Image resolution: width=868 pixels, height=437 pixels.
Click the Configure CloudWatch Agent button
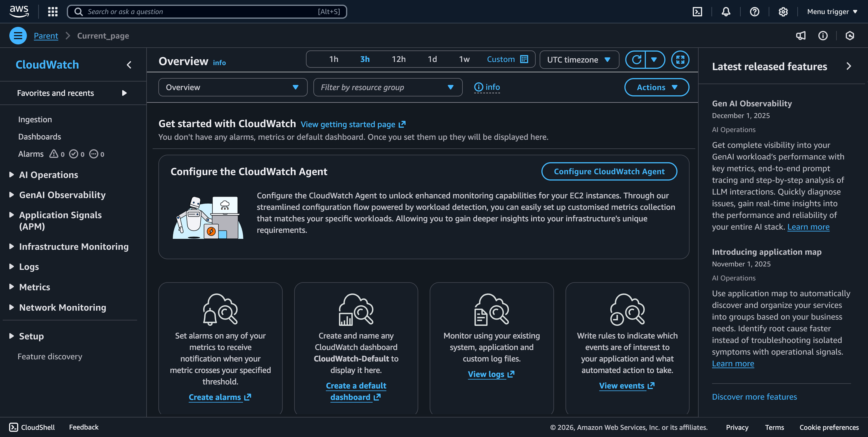pyautogui.click(x=609, y=171)
